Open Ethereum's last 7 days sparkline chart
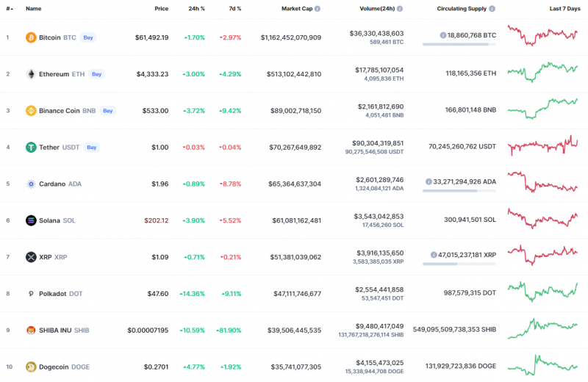Viewport: 588px width, 382px height. point(542,72)
